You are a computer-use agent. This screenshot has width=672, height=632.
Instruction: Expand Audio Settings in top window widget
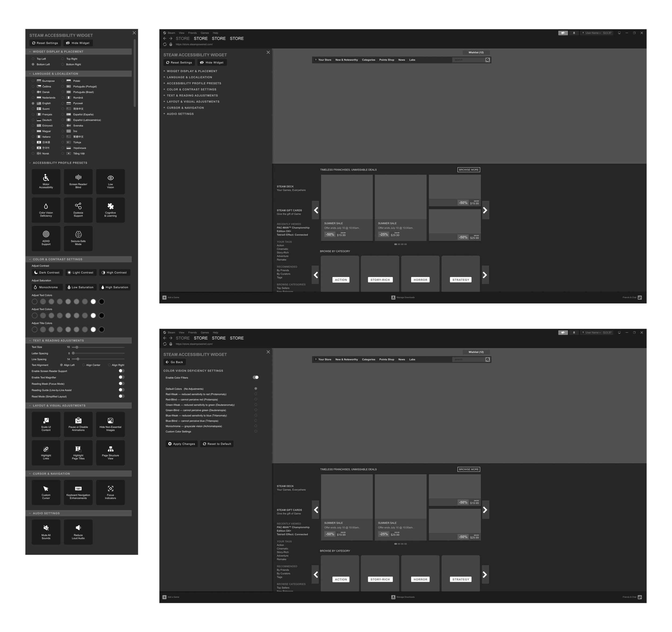coord(178,114)
